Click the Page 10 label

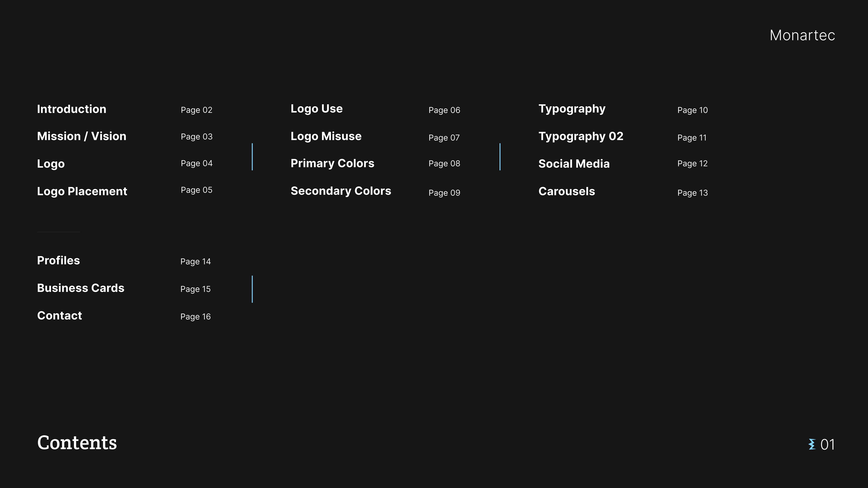click(692, 110)
